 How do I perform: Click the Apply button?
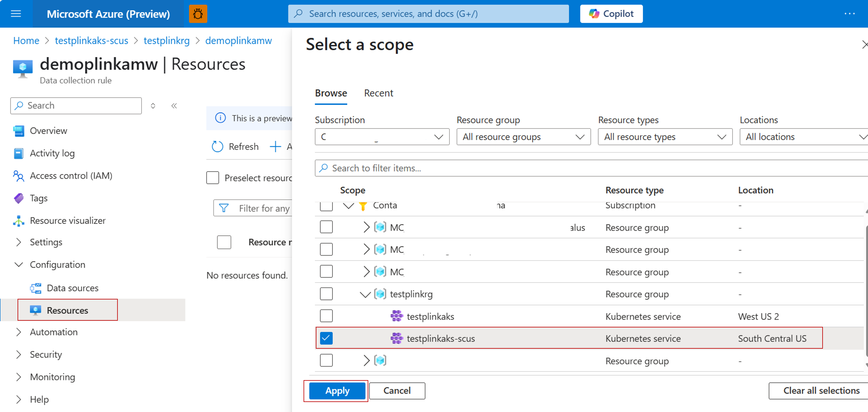[337, 390]
